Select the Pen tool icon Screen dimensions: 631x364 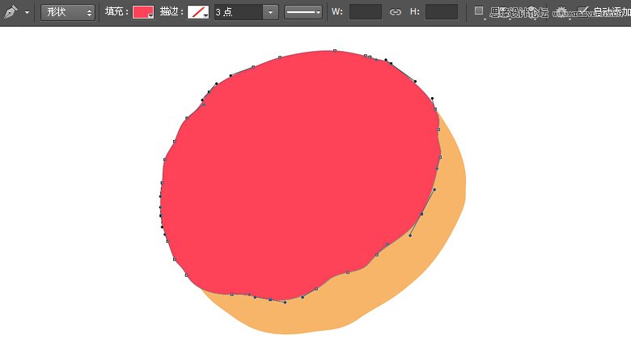11,11
